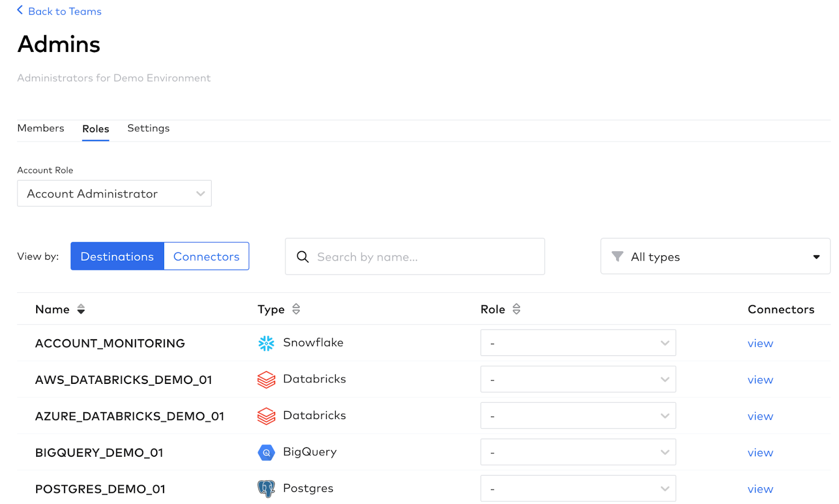The width and height of the screenshot is (839, 504).
Task: Select the Roles tab
Action: (x=95, y=129)
